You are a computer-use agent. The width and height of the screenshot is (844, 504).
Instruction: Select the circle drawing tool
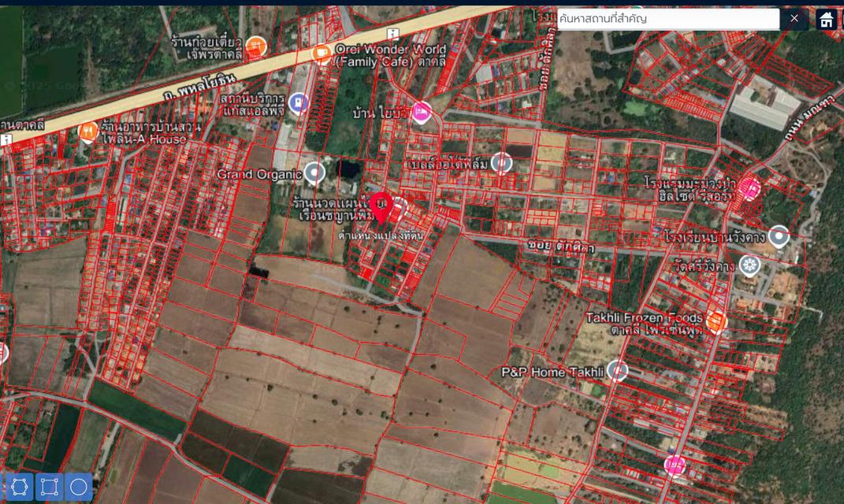tap(79, 487)
